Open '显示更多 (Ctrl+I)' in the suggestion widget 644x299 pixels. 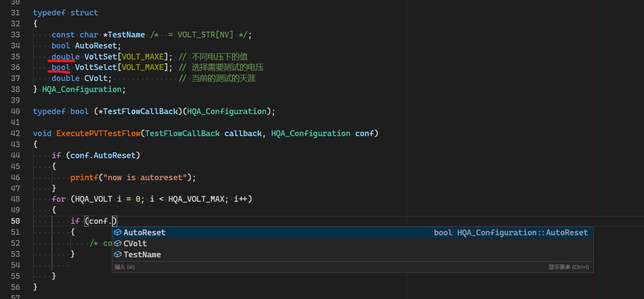point(569,267)
